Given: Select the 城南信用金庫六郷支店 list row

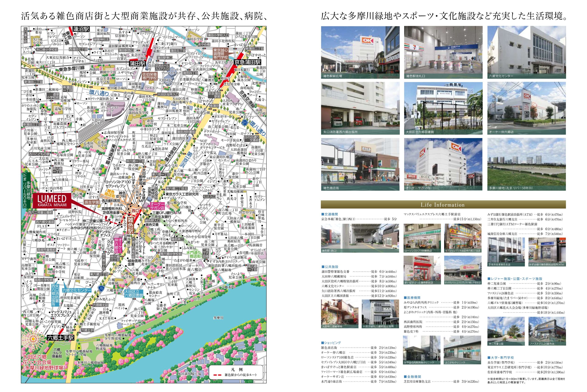Looking at the screenshot, I should point(525,234).
